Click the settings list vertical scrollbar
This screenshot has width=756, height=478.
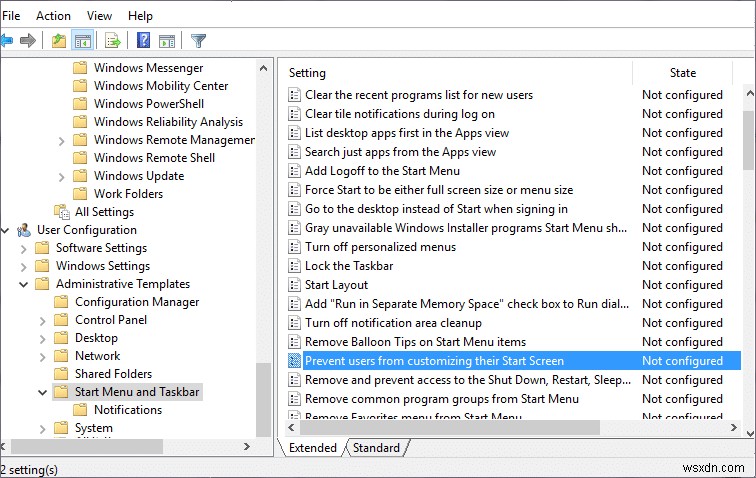tap(748, 250)
